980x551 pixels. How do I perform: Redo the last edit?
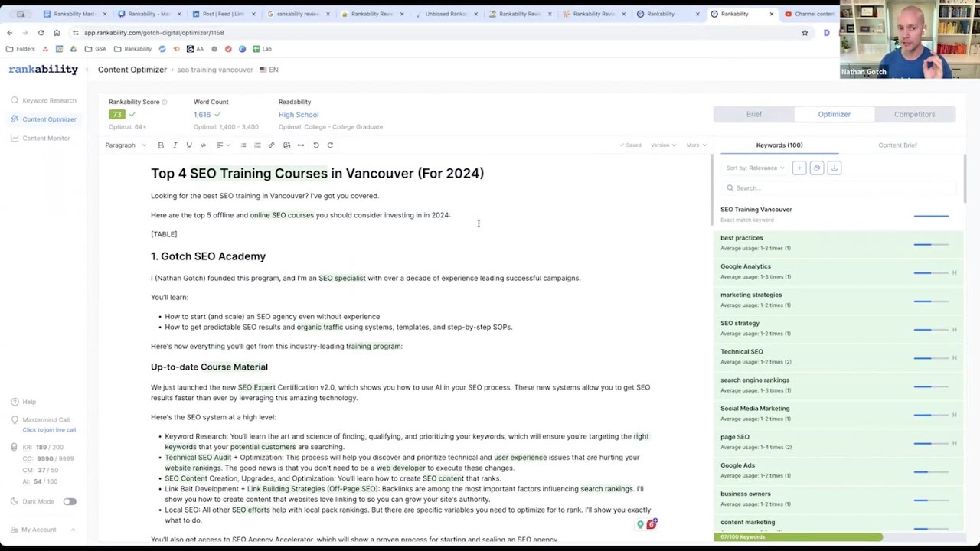click(330, 145)
